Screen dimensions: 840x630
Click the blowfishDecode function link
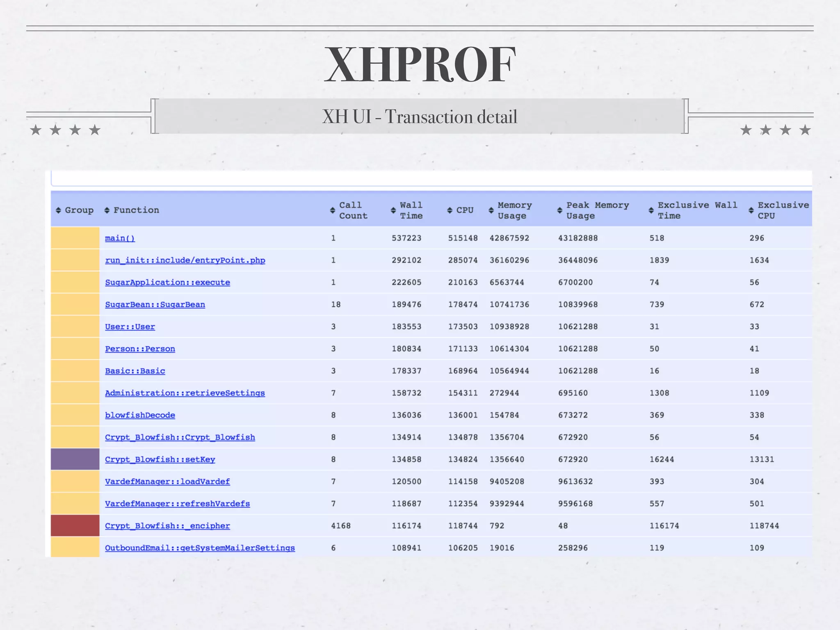[x=140, y=415]
